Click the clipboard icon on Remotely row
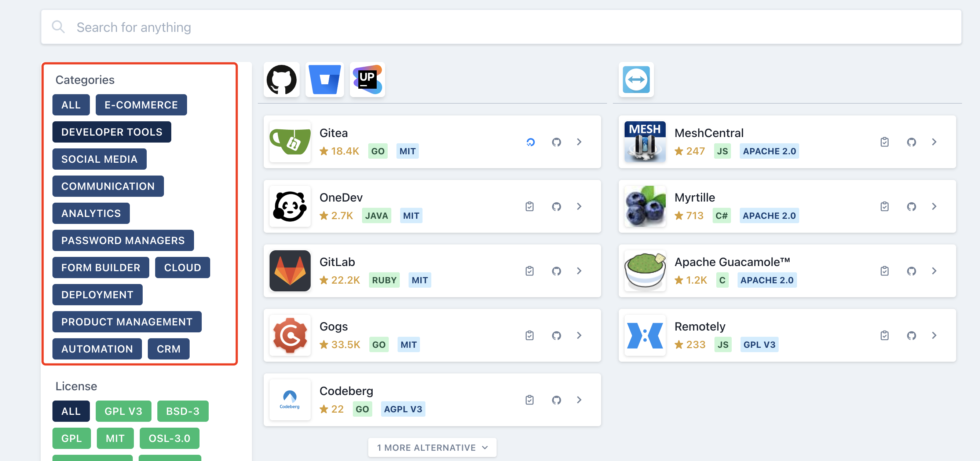Viewport: 980px width, 461px height. click(x=885, y=336)
